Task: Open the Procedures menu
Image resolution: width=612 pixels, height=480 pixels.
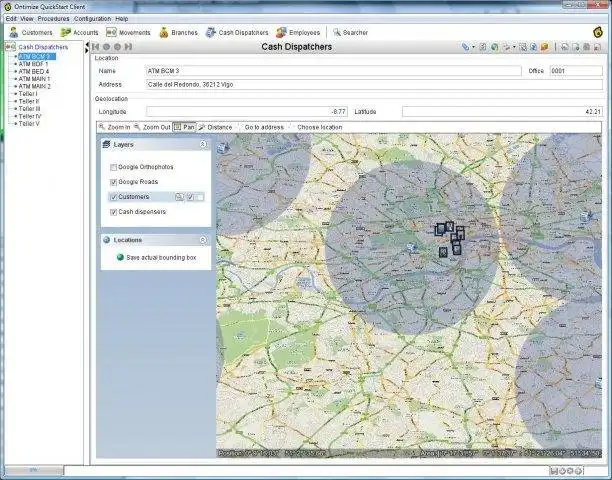Action: coord(53,19)
